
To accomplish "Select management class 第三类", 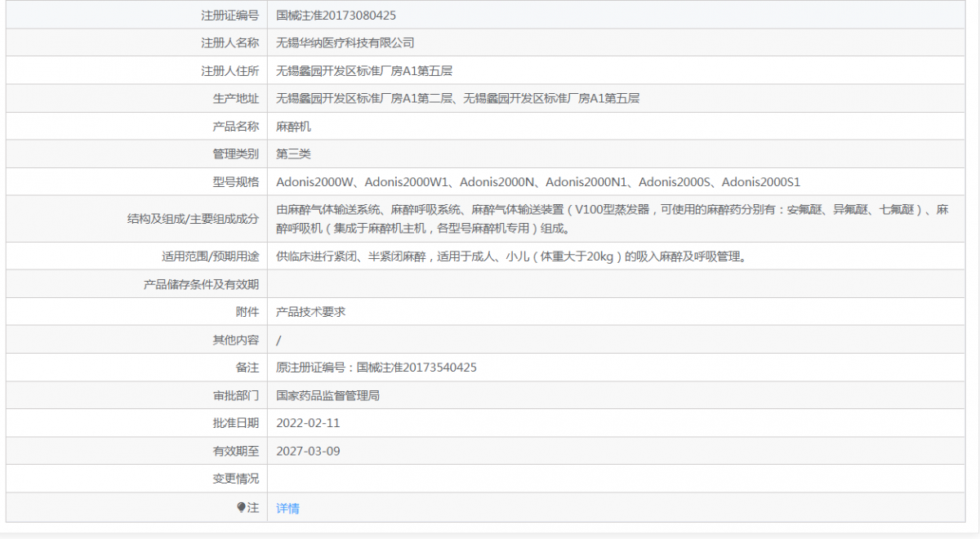I will pos(293,154).
